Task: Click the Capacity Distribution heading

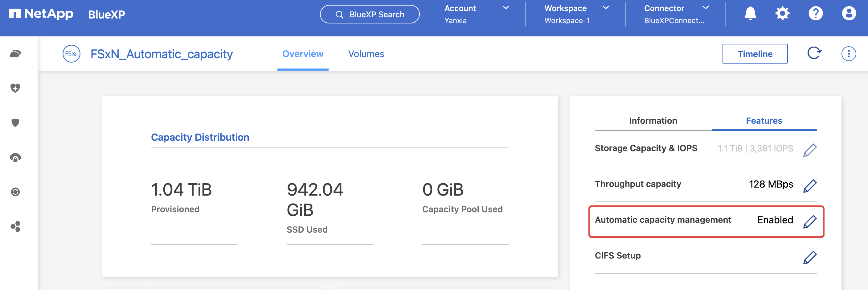Action: pyautogui.click(x=200, y=137)
